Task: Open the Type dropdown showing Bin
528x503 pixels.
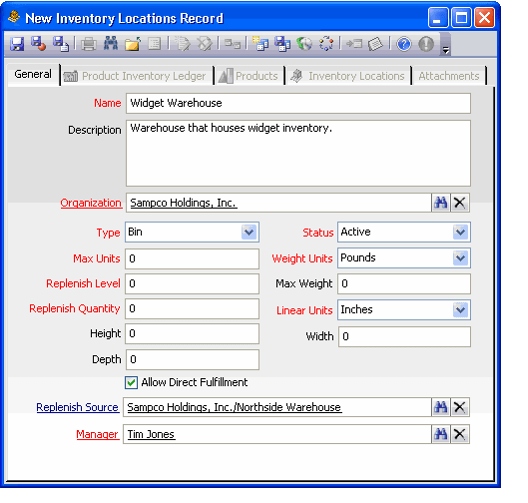Action: coord(249,232)
